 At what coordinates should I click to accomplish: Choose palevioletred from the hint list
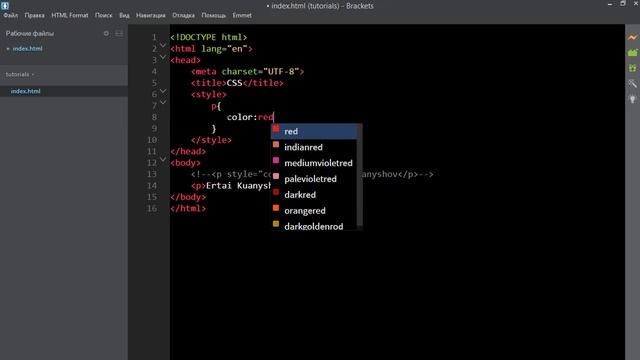pos(314,179)
